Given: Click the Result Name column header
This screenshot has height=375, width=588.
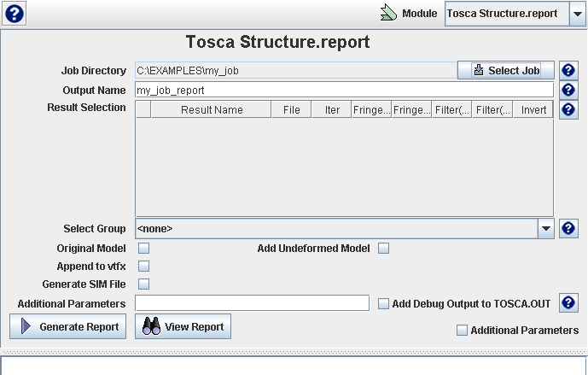Looking at the screenshot, I should [x=212, y=109].
